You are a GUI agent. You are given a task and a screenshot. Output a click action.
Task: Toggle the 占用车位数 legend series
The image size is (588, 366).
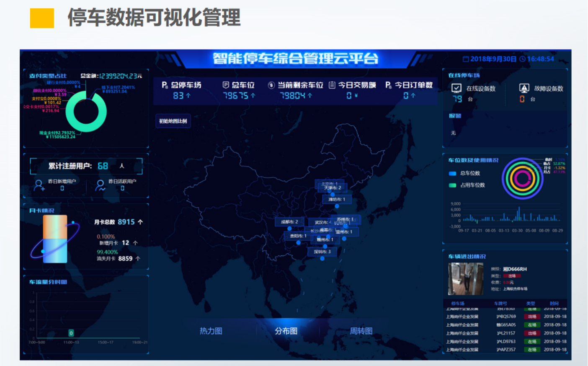452,185
